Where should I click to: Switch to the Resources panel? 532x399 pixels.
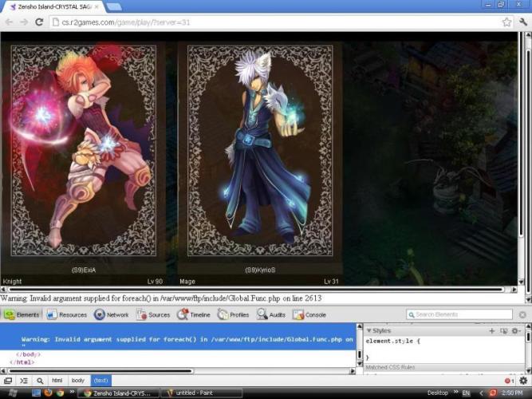pyautogui.click(x=67, y=314)
